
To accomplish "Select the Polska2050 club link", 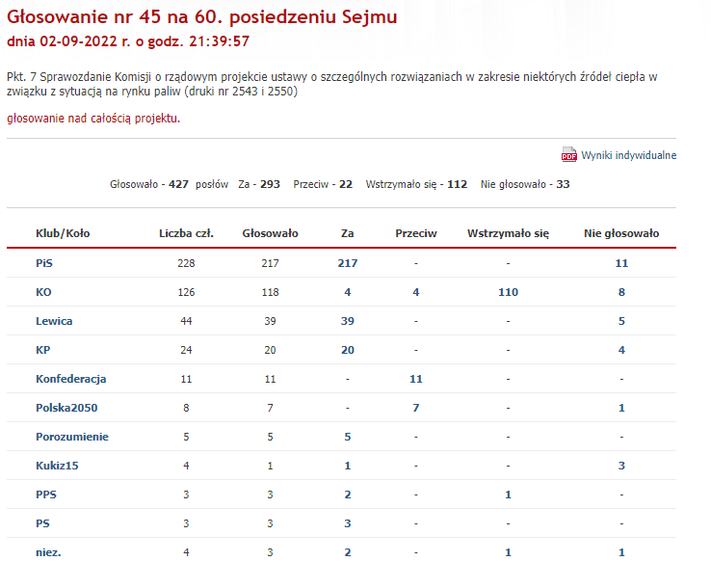I will coord(66,408).
